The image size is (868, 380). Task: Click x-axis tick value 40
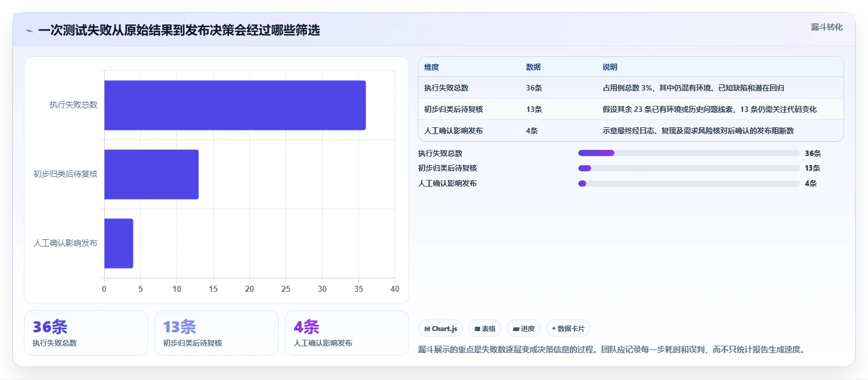point(394,289)
